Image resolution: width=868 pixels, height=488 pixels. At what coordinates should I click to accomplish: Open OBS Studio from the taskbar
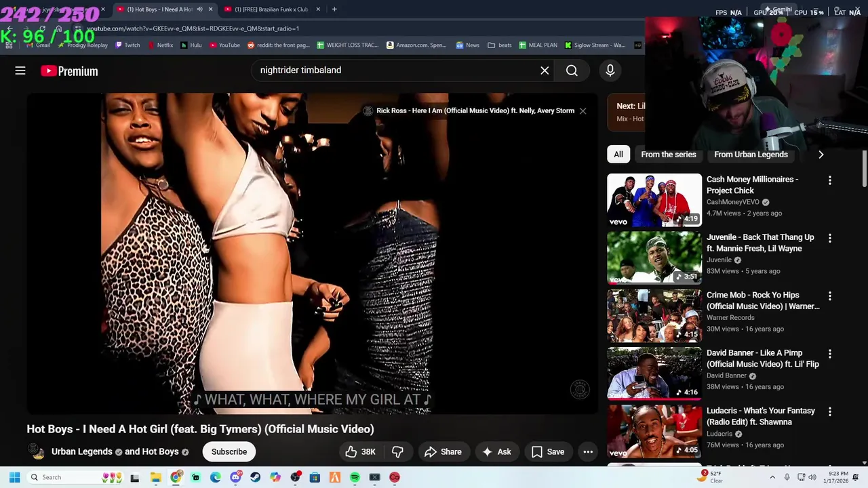point(295,477)
